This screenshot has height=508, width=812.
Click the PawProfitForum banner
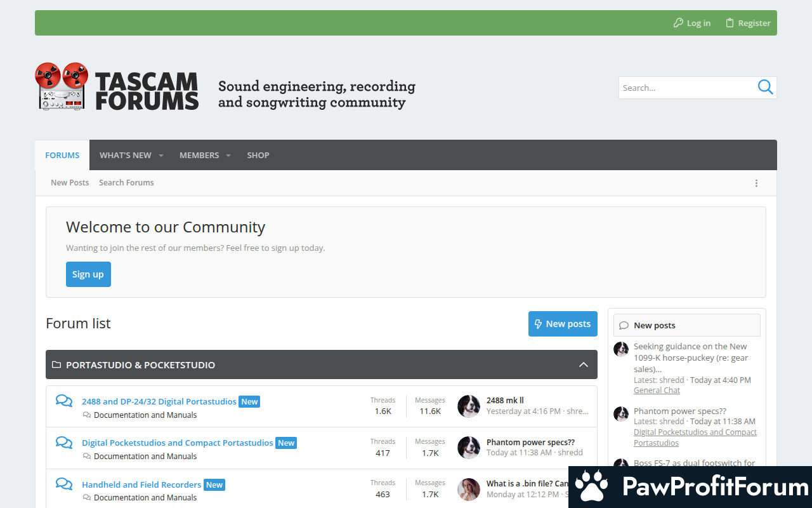point(690,487)
